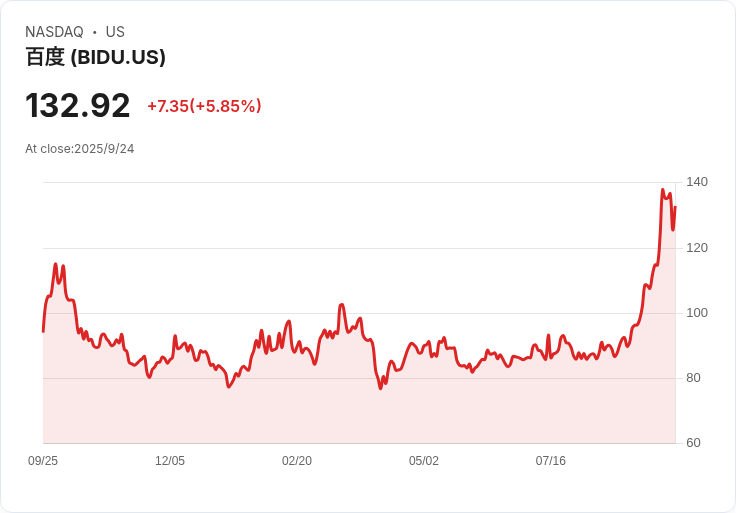Select the 05/02 date on the x-axis
736x513 pixels.
[424, 461]
